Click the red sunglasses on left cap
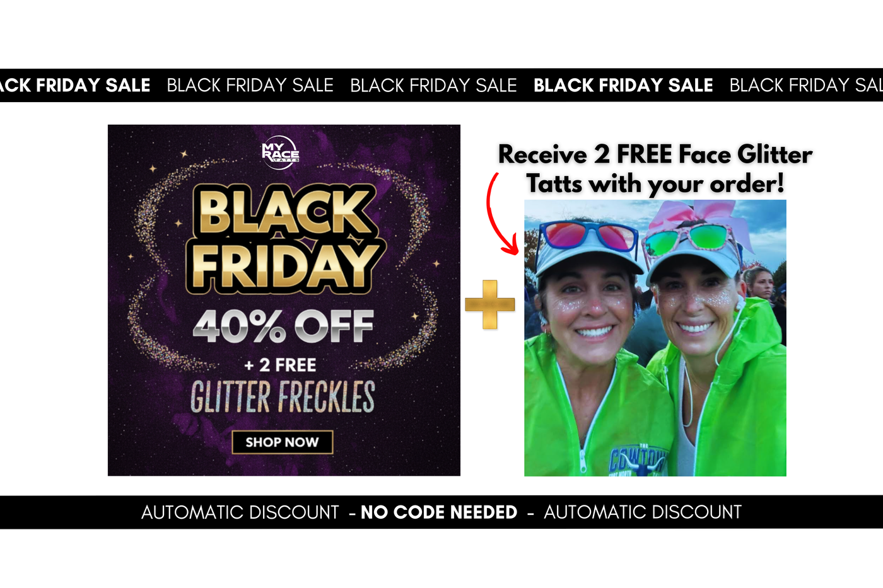The width and height of the screenshot is (883, 588). pyautogui.click(x=588, y=236)
